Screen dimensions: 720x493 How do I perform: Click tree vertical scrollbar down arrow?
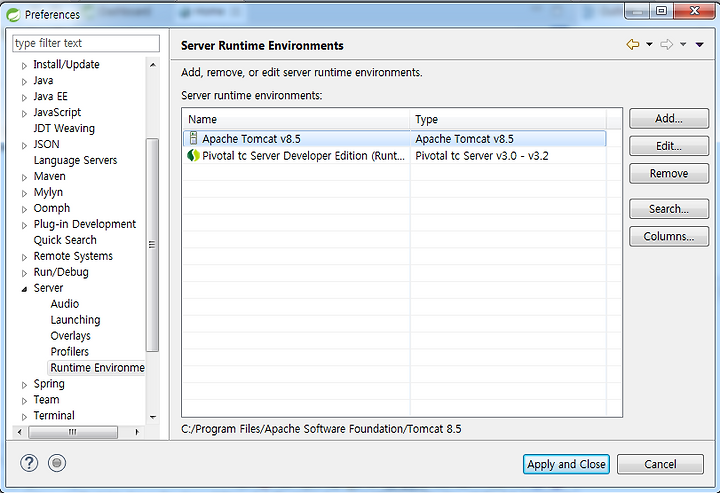[x=153, y=417]
